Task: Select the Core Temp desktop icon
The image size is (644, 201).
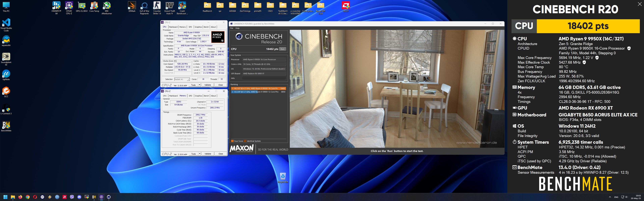Action: point(94,7)
